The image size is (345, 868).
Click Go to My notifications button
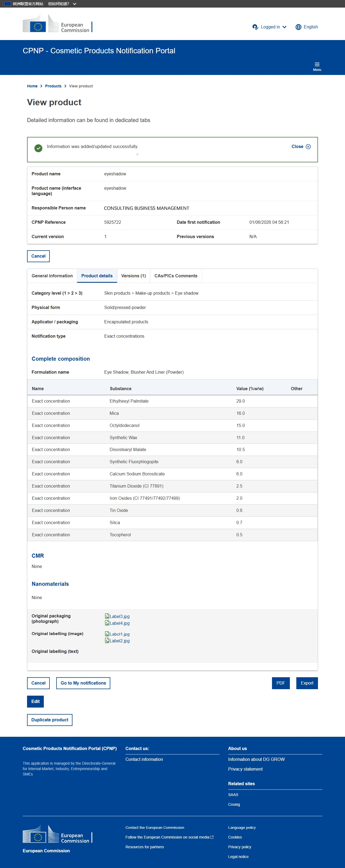(83, 683)
